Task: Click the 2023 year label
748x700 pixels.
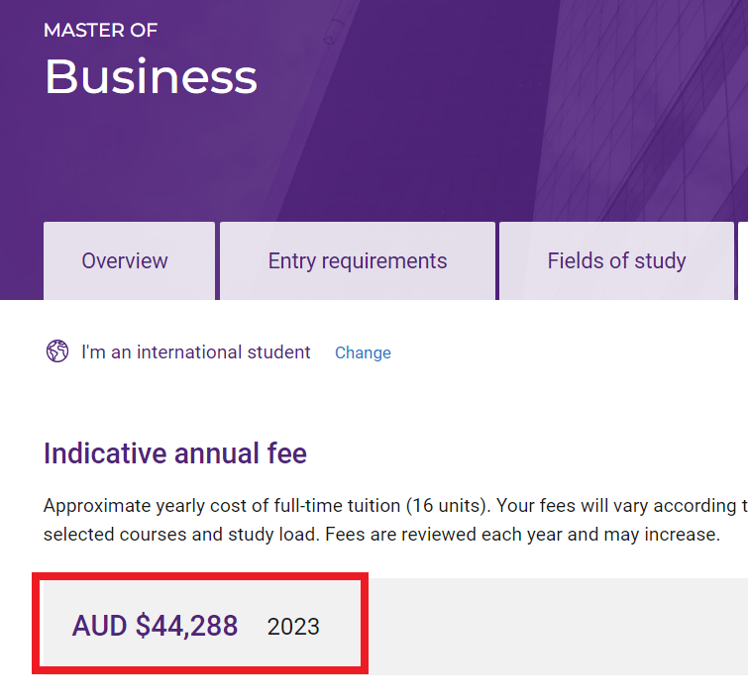Action: coord(293,627)
